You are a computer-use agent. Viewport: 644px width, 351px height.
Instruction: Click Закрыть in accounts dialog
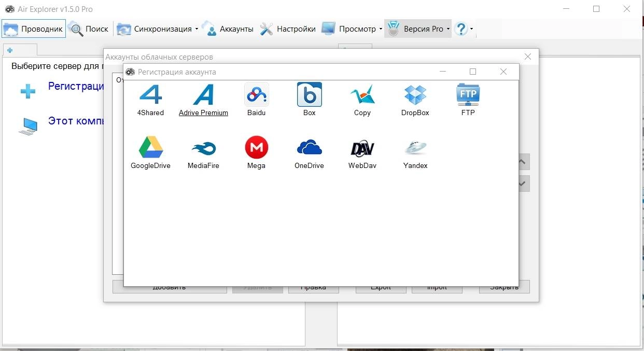pyautogui.click(x=504, y=287)
